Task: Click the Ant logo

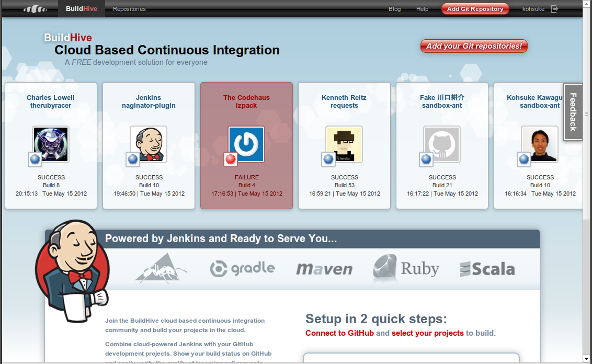Action: pyautogui.click(x=161, y=268)
